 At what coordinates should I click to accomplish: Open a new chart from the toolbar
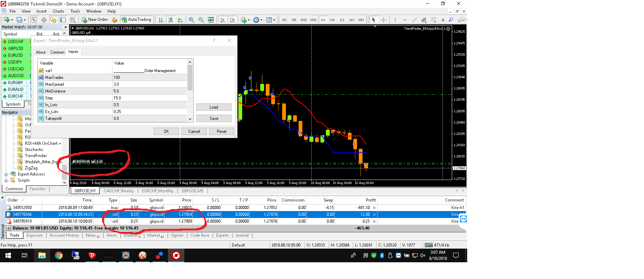point(6,20)
